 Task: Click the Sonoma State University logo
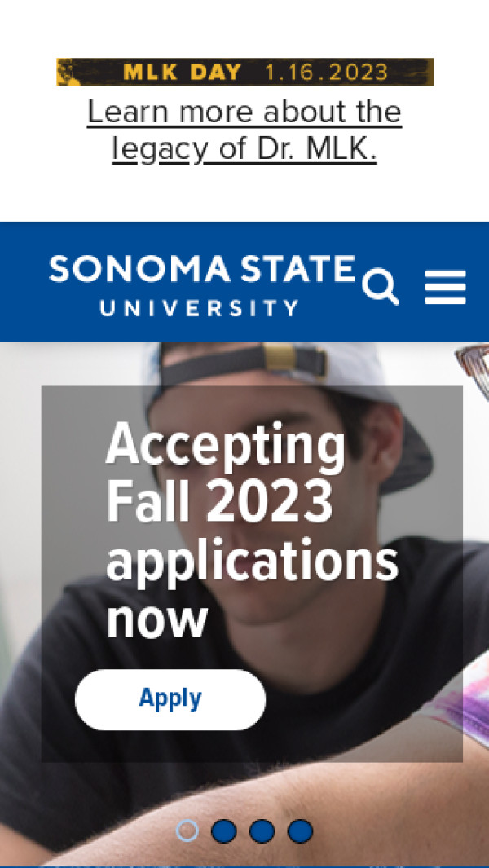pos(202,285)
